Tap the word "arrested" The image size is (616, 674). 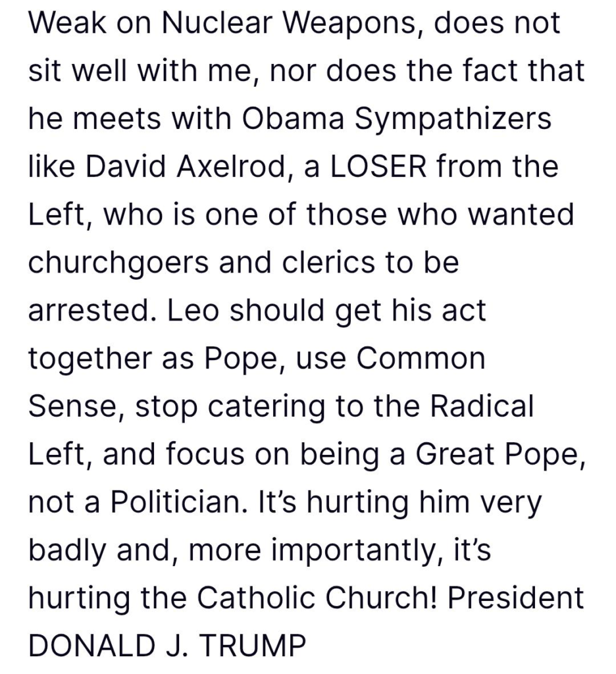[x=87, y=311]
